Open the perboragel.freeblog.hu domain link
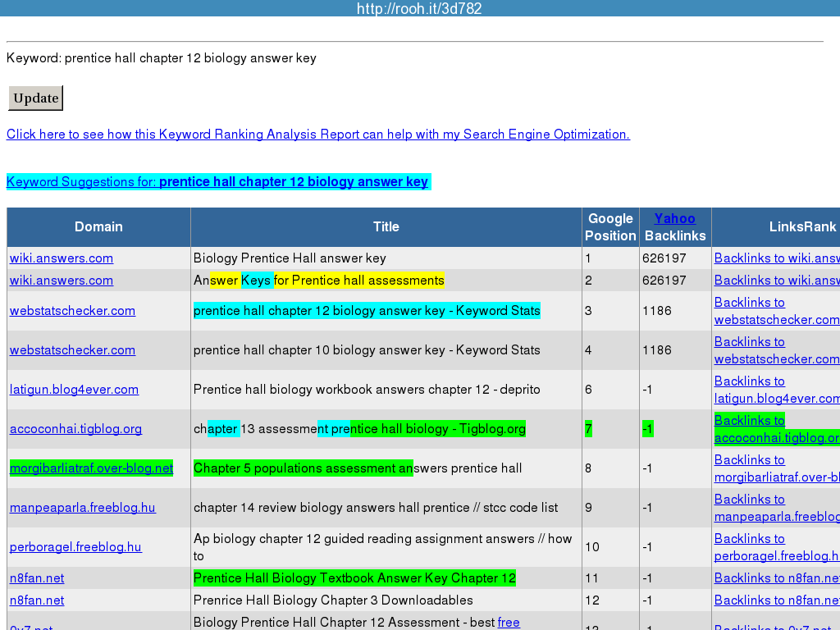The image size is (840, 630). pos(75,547)
